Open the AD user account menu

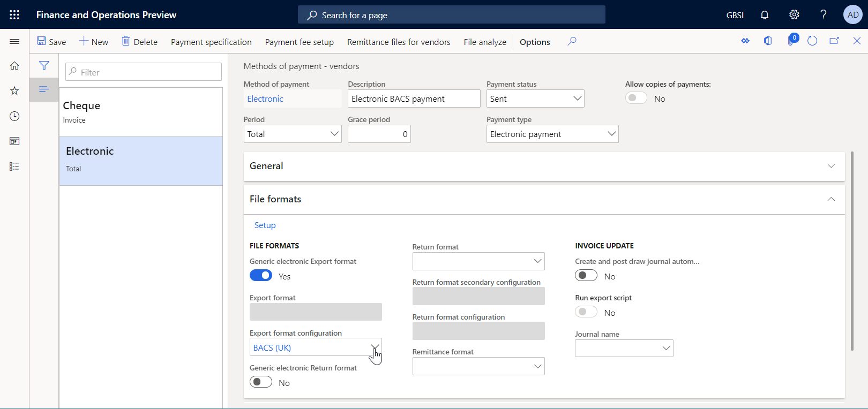(x=853, y=14)
